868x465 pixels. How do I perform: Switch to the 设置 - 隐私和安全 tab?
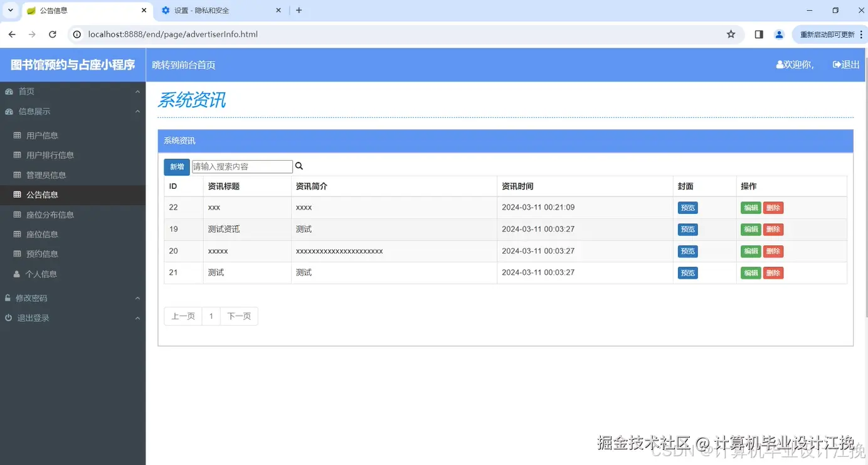coord(223,10)
